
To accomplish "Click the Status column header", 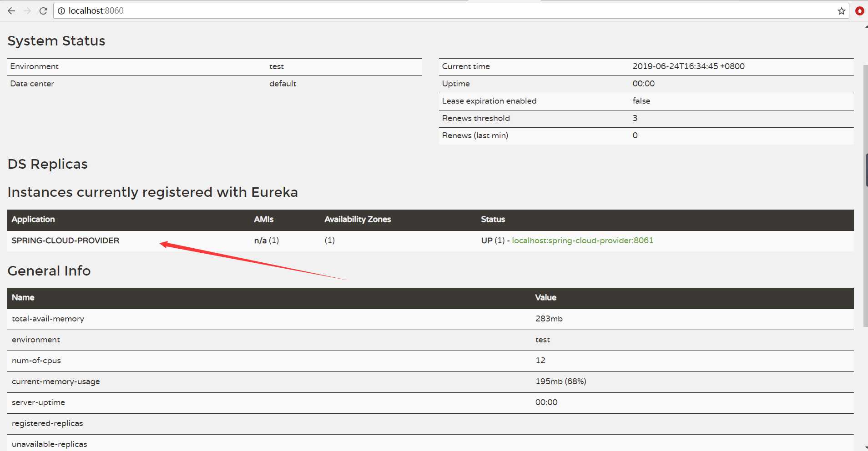I will (493, 219).
